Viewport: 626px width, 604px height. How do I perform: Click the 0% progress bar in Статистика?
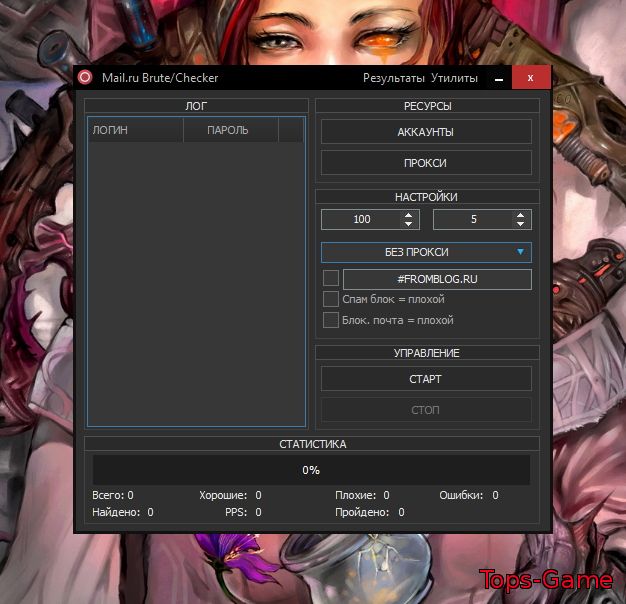pyautogui.click(x=311, y=470)
